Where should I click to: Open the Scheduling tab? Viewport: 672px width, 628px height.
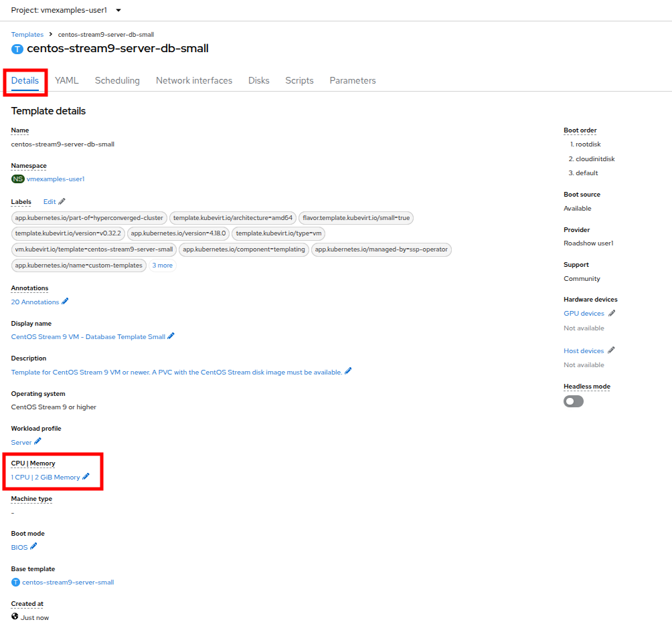(117, 80)
